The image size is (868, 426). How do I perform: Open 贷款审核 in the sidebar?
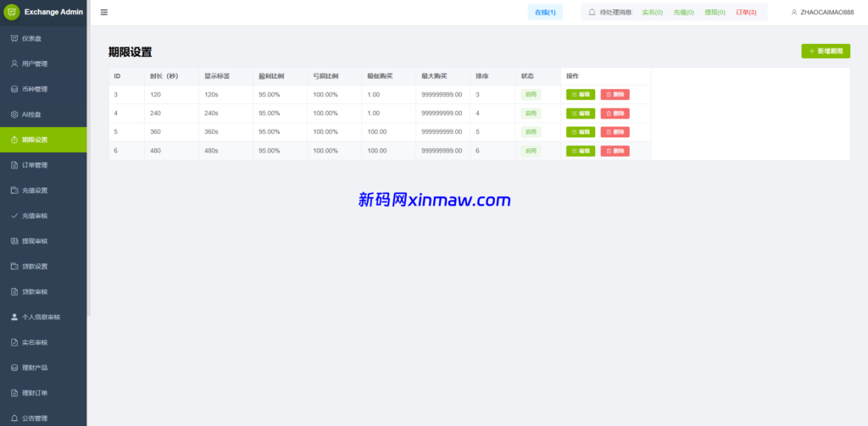pyautogui.click(x=43, y=291)
